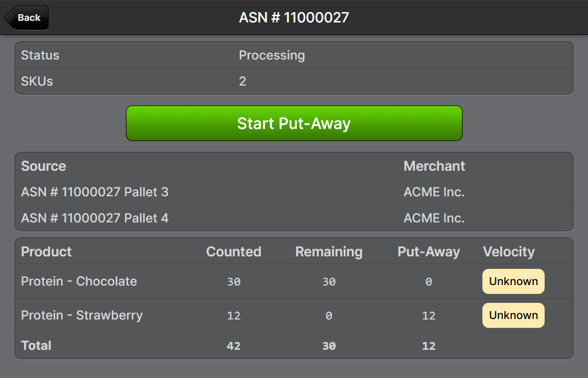Click the Back button
This screenshot has width=588, height=378.
tap(27, 18)
